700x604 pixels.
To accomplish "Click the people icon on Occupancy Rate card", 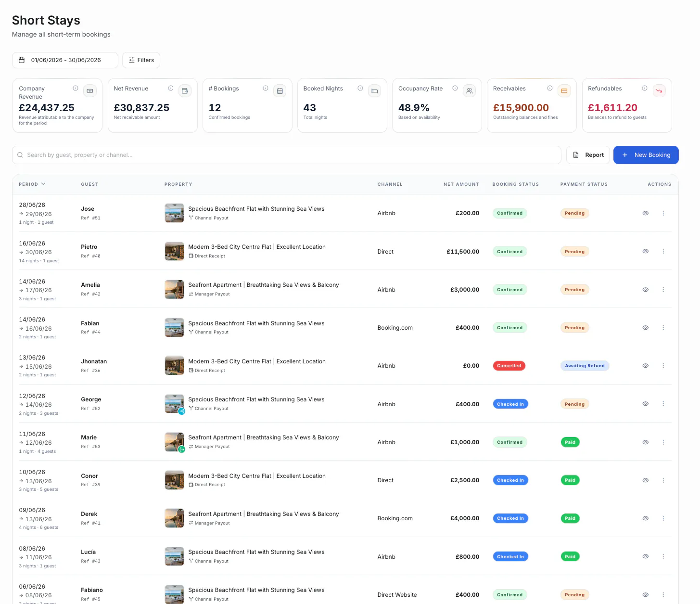I will (469, 90).
